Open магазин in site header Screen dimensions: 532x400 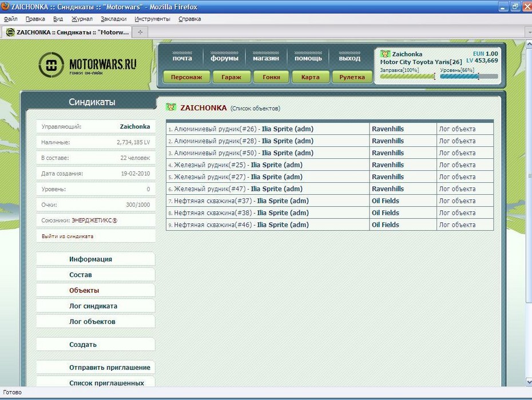[x=266, y=58]
